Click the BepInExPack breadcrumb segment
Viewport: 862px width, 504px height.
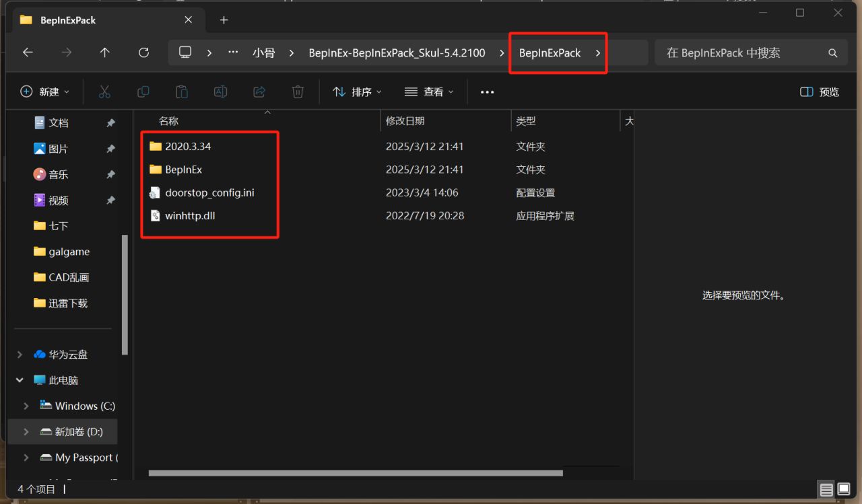tap(550, 53)
